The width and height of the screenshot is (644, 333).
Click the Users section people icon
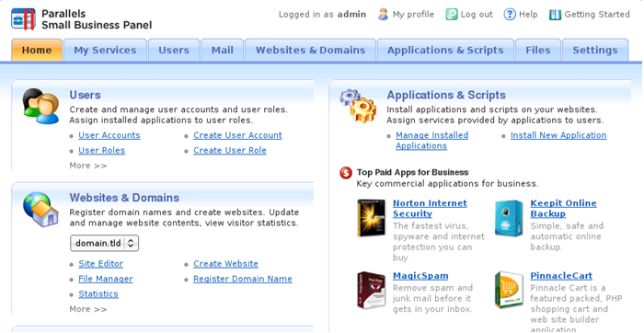(x=40, y=106)
